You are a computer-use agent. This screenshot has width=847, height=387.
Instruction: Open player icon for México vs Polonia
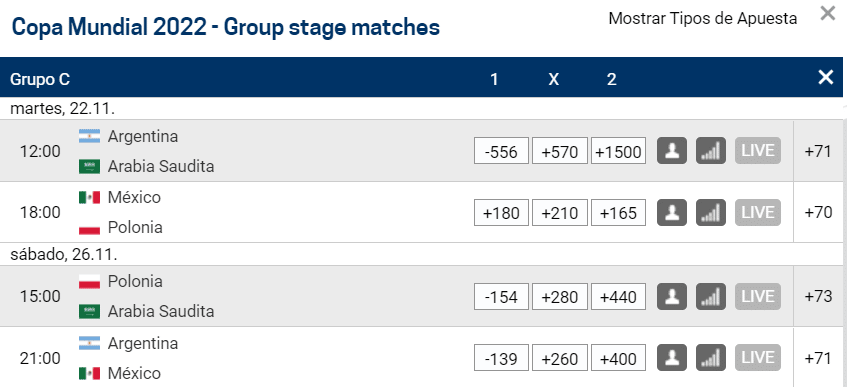[672, 212]
